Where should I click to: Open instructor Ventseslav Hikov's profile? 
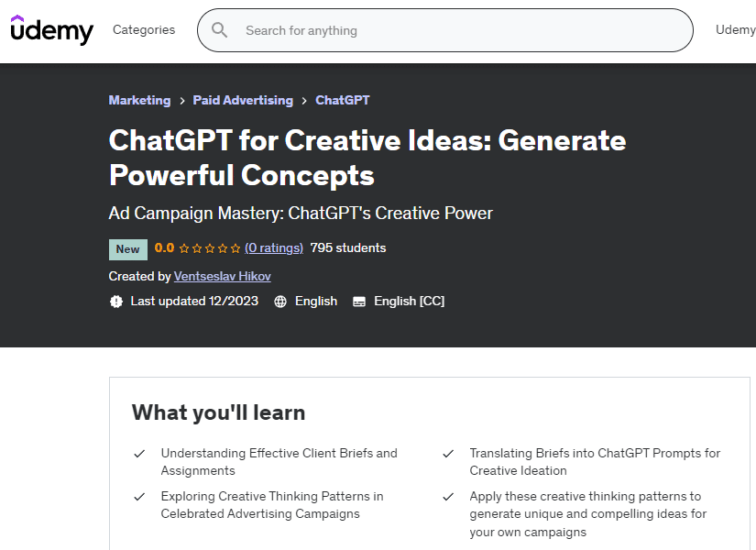[x=223, y=277]
